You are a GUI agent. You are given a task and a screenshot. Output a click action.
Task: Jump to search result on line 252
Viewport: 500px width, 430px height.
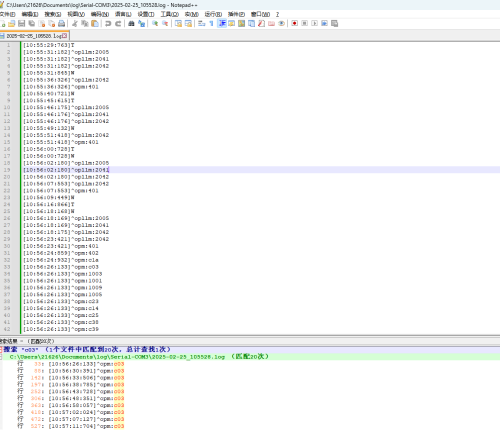tap(71, 392)
